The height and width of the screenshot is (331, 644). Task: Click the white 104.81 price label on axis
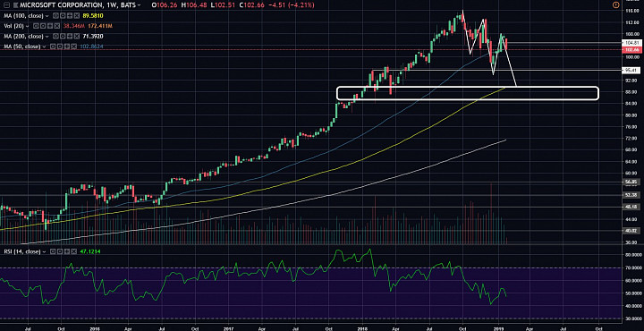tap(631, 43)
